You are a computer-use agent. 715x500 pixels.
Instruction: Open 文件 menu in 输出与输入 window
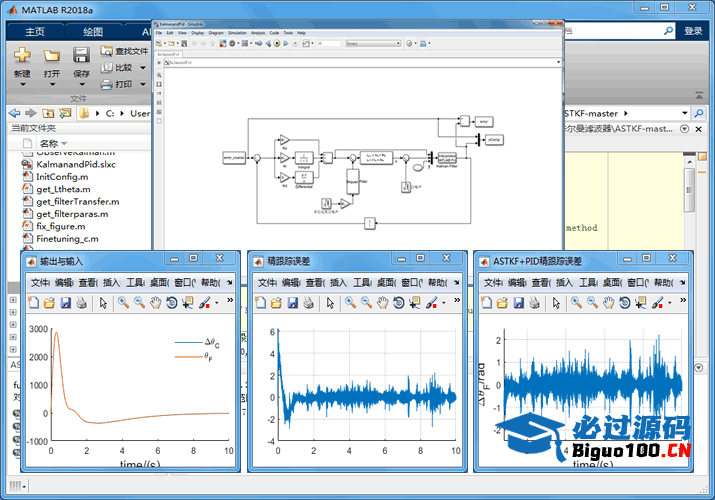40,283
